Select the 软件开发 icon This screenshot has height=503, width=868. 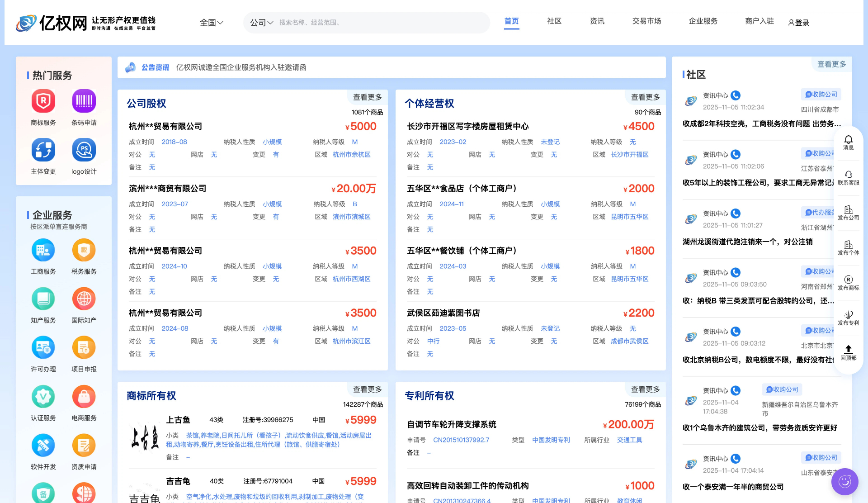(43, 446)
